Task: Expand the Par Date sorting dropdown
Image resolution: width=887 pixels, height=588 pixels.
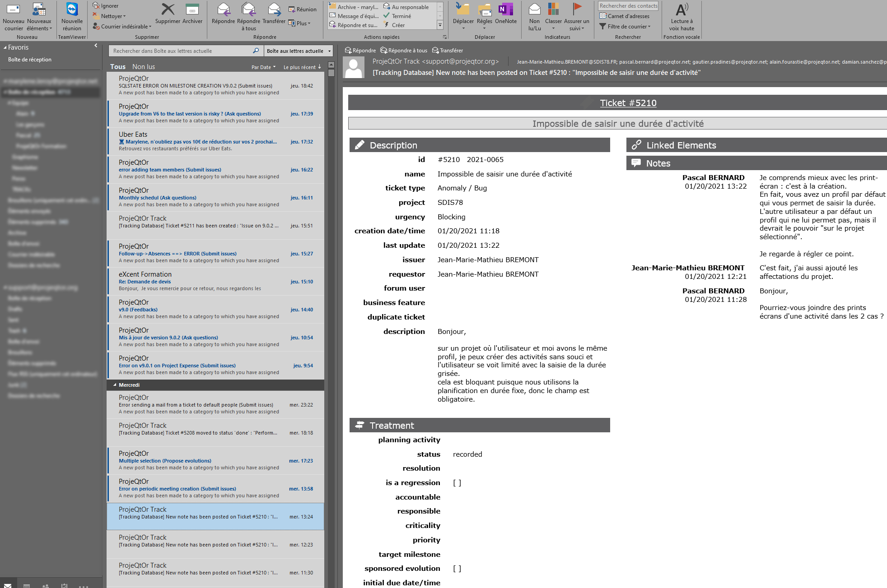Action: pyautogui.click(x=264, y=67)
